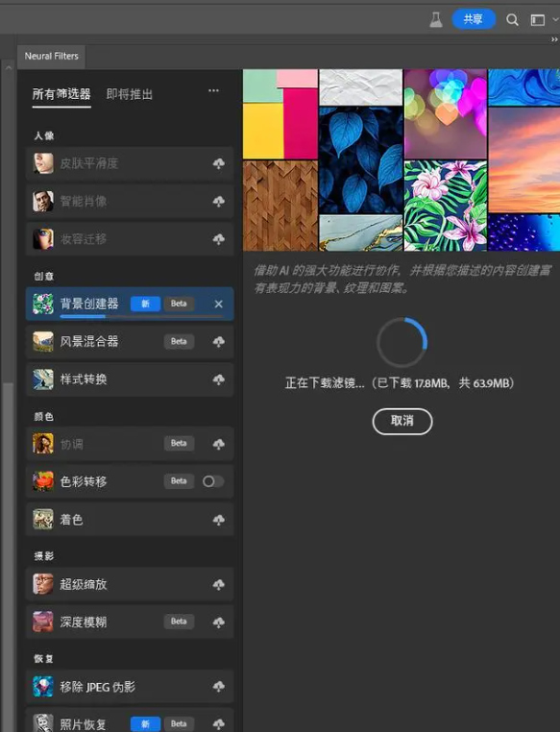The image size is (560, 732).
Task: Download the 超级缩放 filter cloud icon
Action: pyautogui.click(x=218, y=584)
